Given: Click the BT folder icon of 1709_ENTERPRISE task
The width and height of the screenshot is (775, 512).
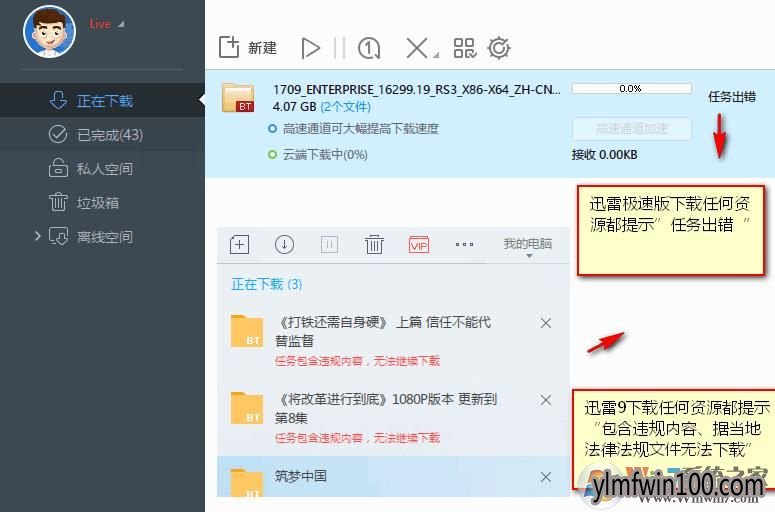Looking at the screenshot, I should click(238, 97).
